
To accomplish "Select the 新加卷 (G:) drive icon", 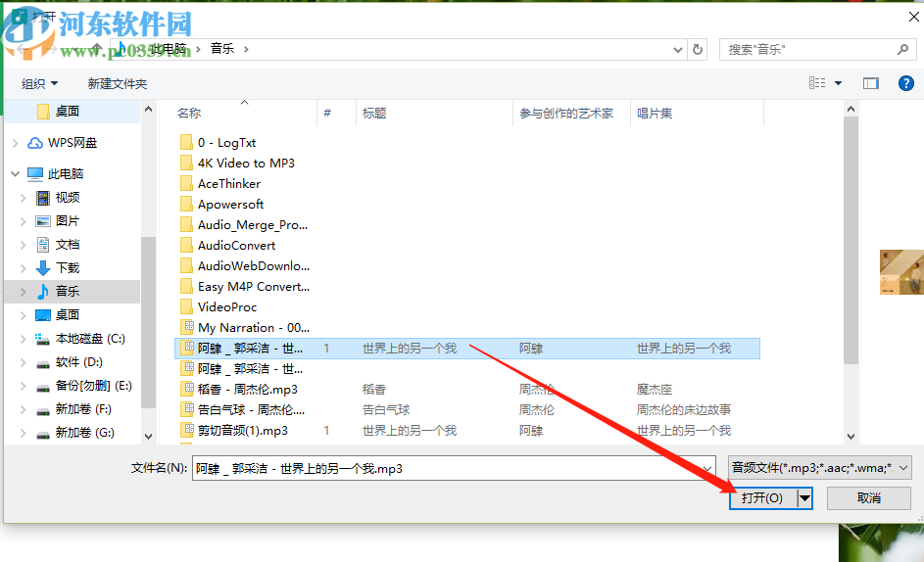I will click(43, 434).
